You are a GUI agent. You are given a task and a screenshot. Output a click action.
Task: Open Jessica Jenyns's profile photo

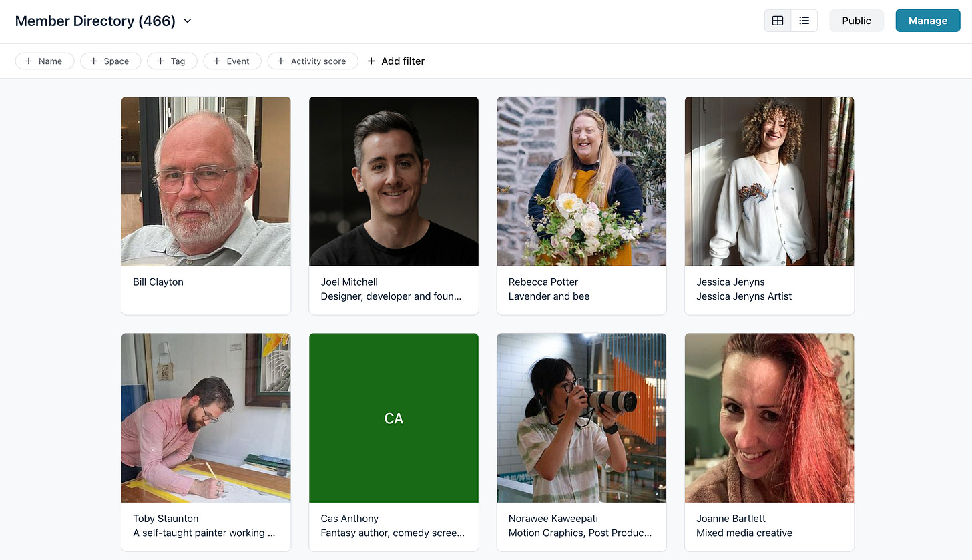pyautogui.click(x=770, y=182)
